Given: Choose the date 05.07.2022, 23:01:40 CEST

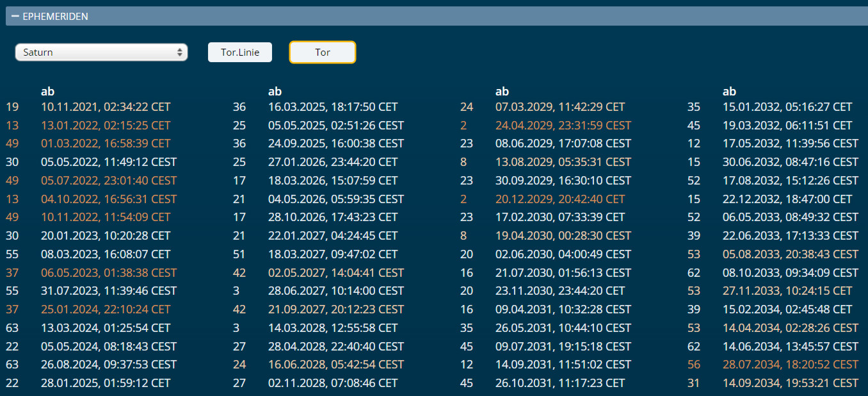Looking at the screenshot, I should pos(108,181).
